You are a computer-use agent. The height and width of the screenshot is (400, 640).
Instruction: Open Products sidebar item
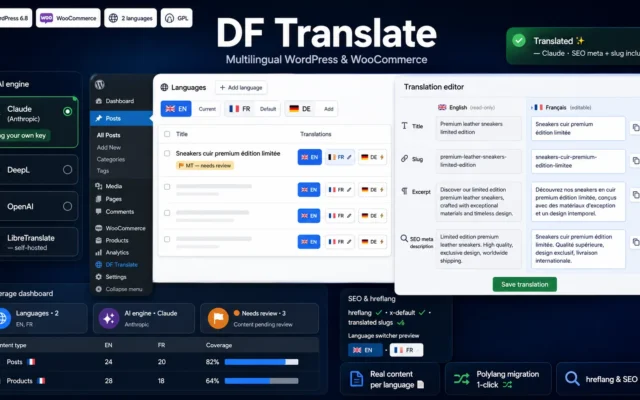click(112, 240)
